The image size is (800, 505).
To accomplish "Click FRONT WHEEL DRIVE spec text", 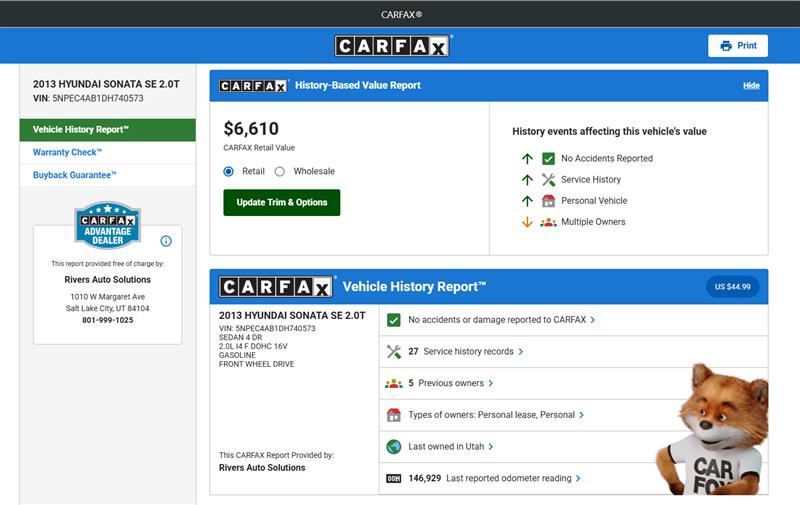I will click(x=257, y=364).
